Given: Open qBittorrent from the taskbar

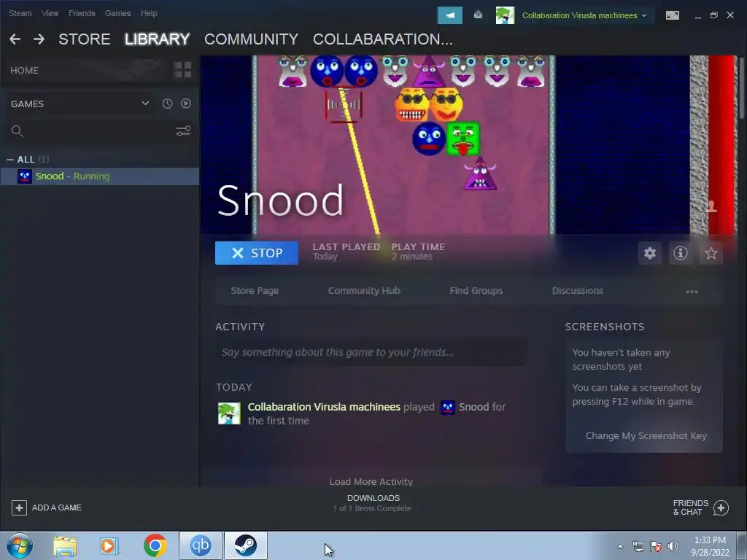Looking at the screenshot, I should click(201, 545).
